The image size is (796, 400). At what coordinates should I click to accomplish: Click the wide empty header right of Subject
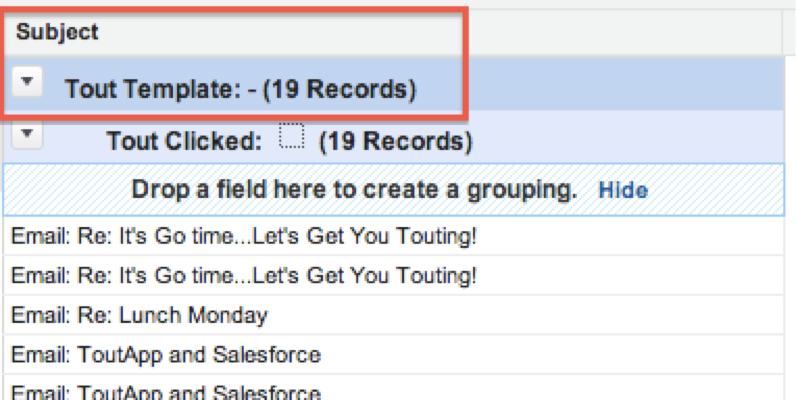point(620,32)
